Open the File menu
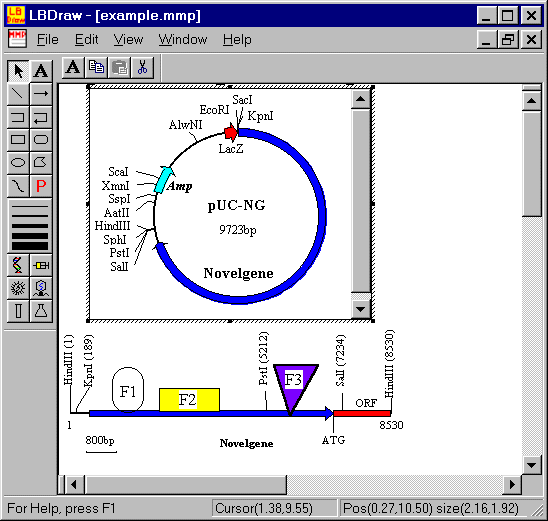Image resolution: width=548 pixels, height=521 pixels. point(48,39)
